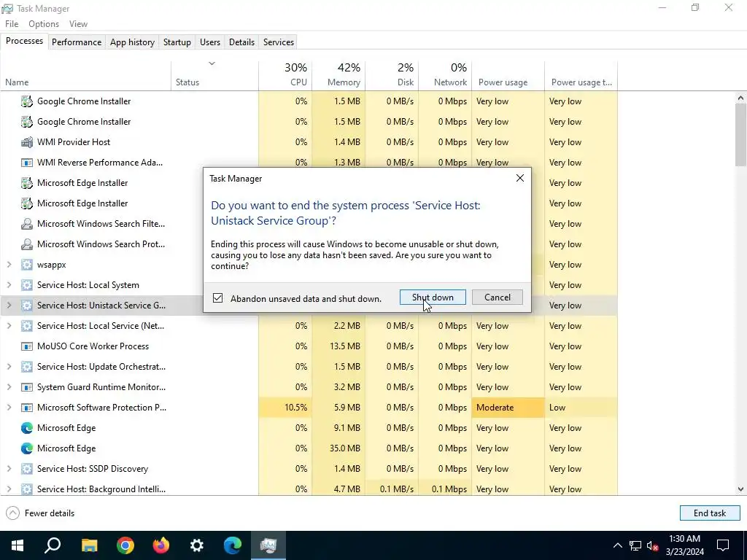Open the File menu
Screen dimensions: 747x560
point(12,24)
